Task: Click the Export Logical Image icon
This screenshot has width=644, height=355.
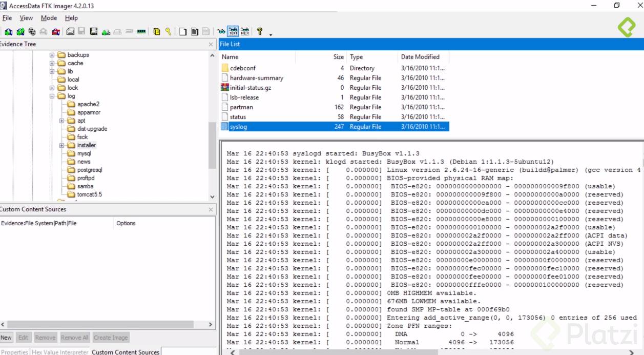Action: tap(94, 32)
